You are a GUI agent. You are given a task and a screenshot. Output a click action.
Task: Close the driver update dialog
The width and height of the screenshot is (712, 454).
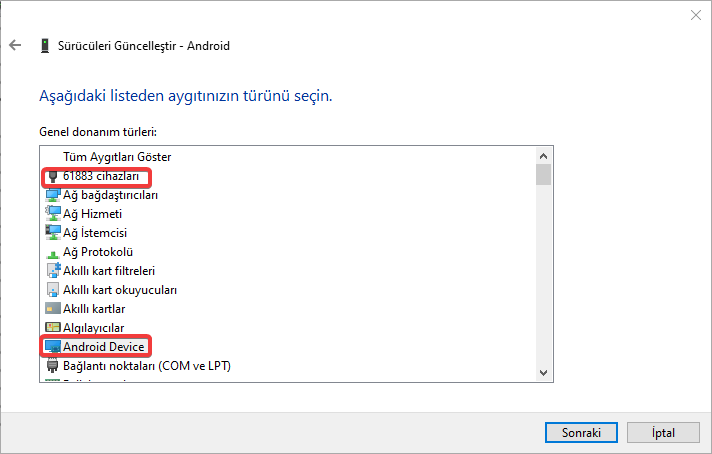(x=695, y=15)
